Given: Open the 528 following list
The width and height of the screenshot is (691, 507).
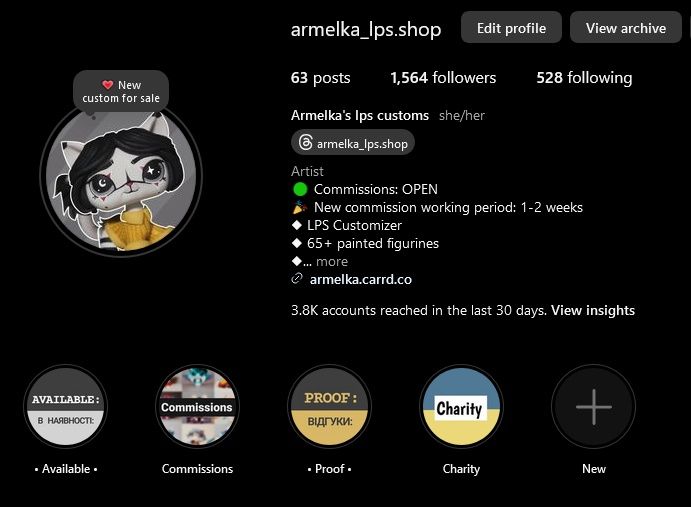Looking at the screenshot, I should 584,78.
